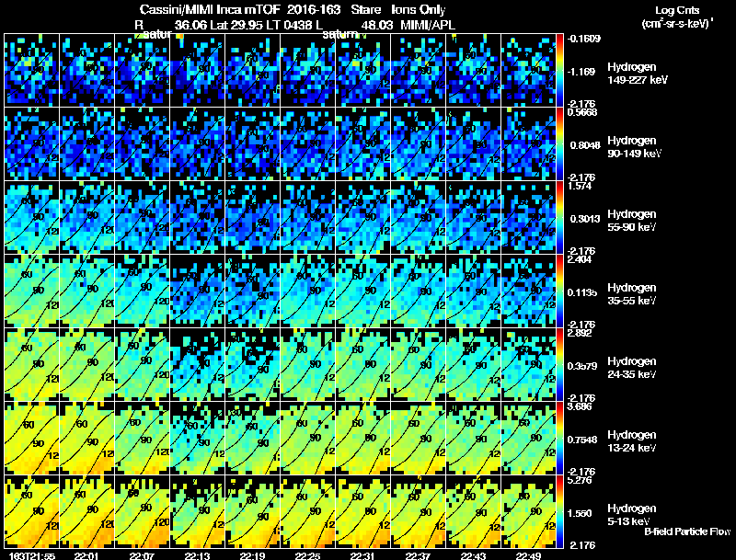The image size is (736, 560).
Task: Click the Hydrogen 149-227 keV row label
Action: pyautogui.click(x=637, y=74)
